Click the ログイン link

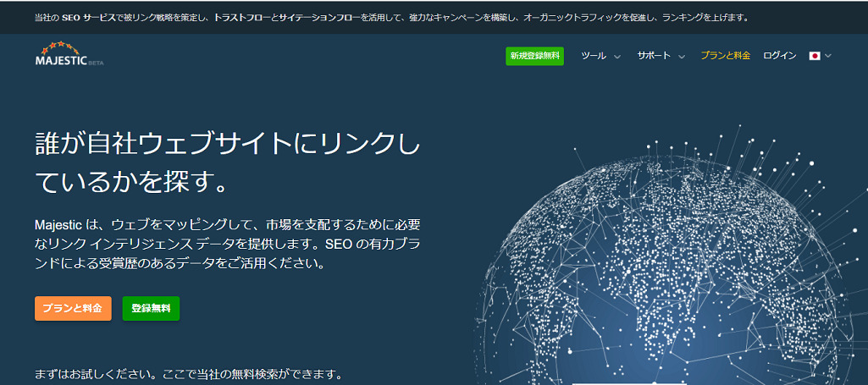point(779,56)
